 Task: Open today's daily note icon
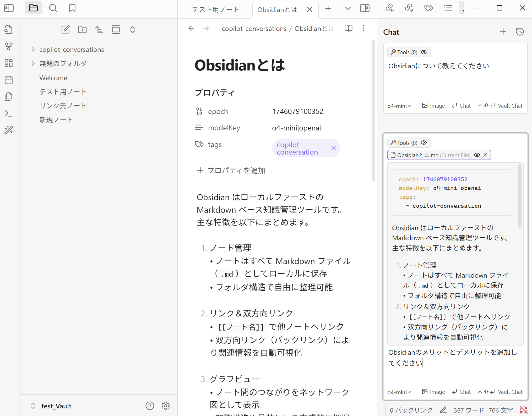click(x=9, y=80)
